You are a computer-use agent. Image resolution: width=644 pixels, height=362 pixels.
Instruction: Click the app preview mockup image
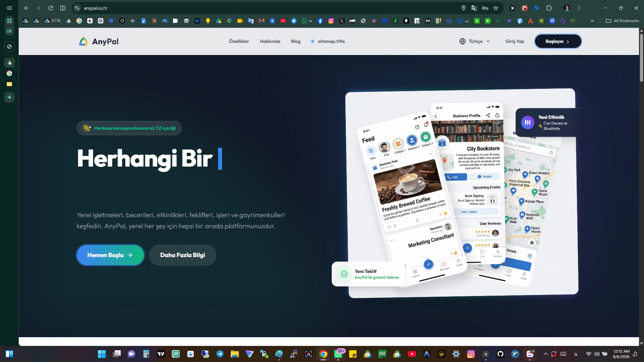click(462, 193)
